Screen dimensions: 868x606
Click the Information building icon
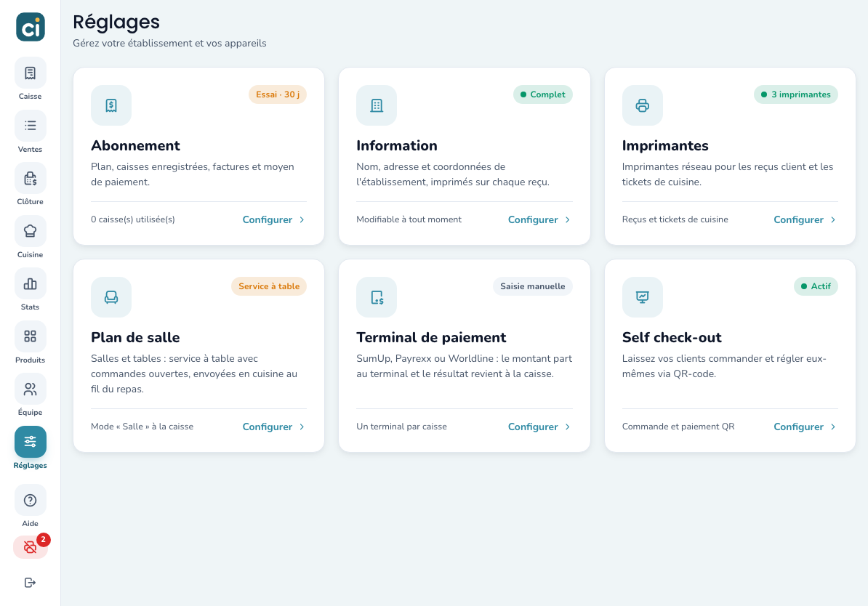(x=377, y=105)
